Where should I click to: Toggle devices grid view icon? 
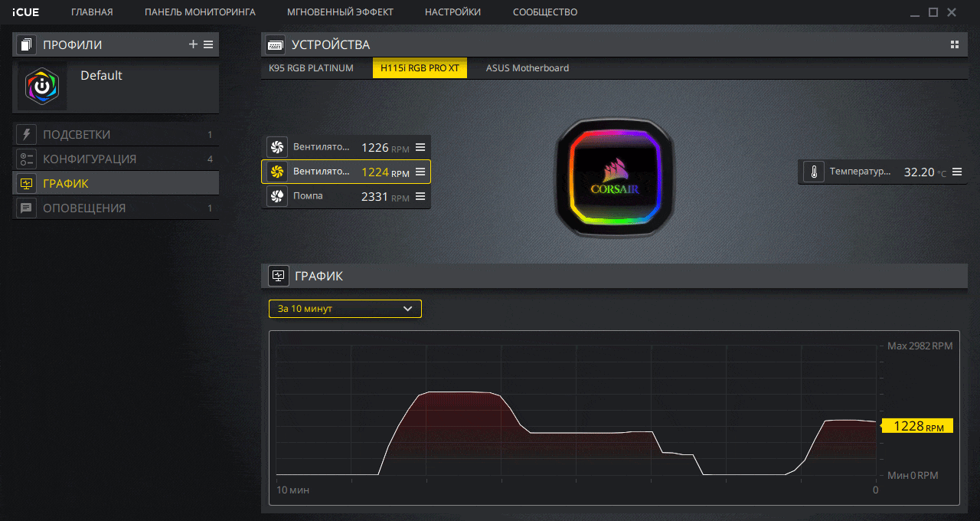click(x=955, y=44)
